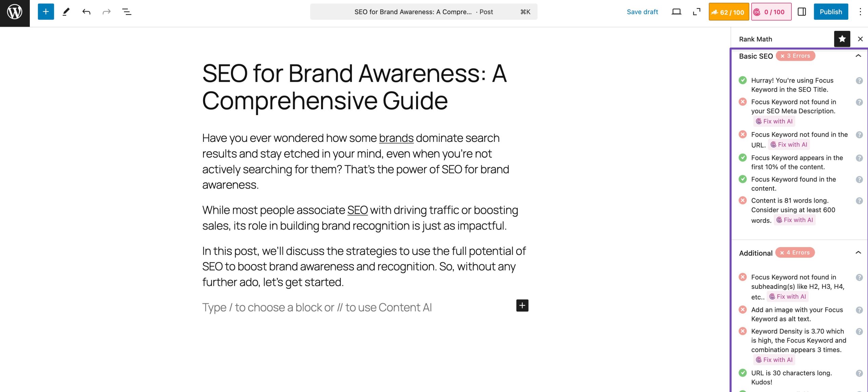Click the WordPress logo icon

pyautogui.click(x=14, y=12)
